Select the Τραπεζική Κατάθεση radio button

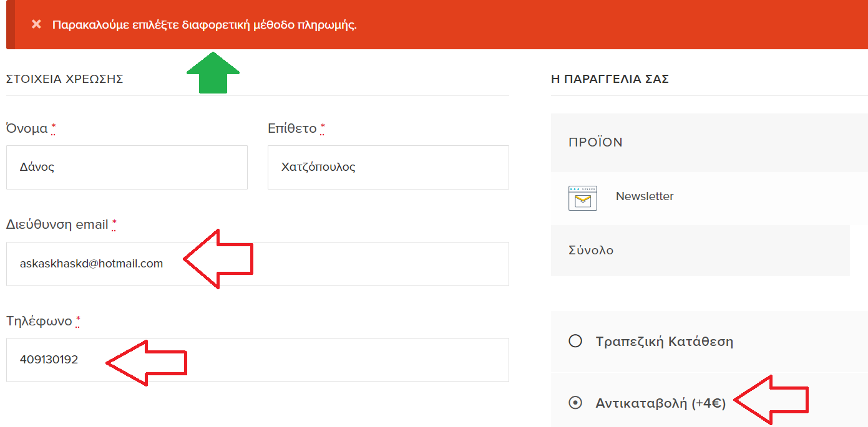click(x=575, y=341)
